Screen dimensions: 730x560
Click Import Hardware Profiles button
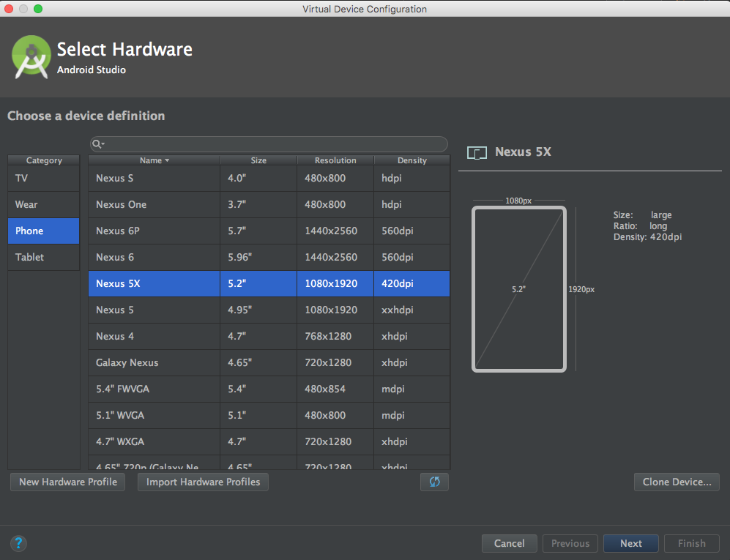[x=203, y=482]
